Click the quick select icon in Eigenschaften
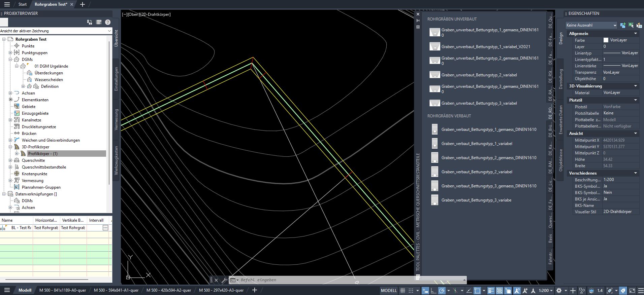Viewport: 644px width, 295px height. click(639, 25)
